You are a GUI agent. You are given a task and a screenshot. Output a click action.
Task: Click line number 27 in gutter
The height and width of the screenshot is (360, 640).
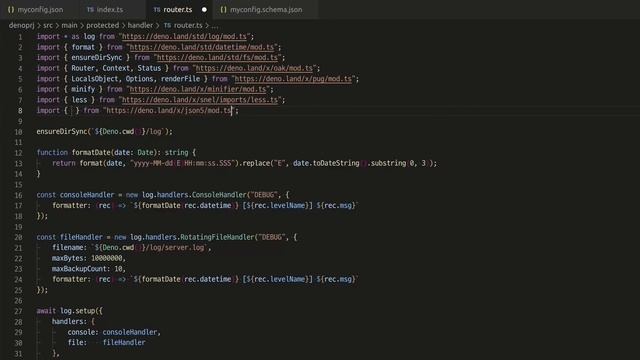click(18, 311)
